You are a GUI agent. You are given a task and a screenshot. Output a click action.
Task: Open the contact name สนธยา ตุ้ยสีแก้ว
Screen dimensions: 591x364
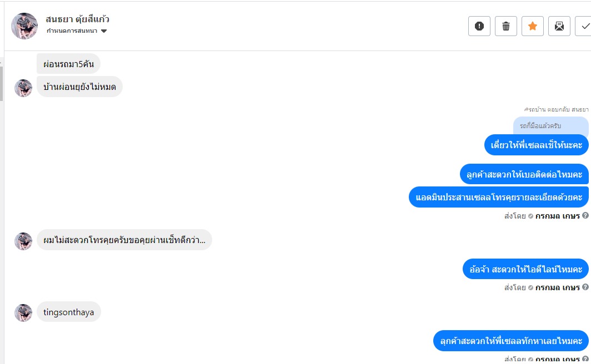[x=77, y=19]
